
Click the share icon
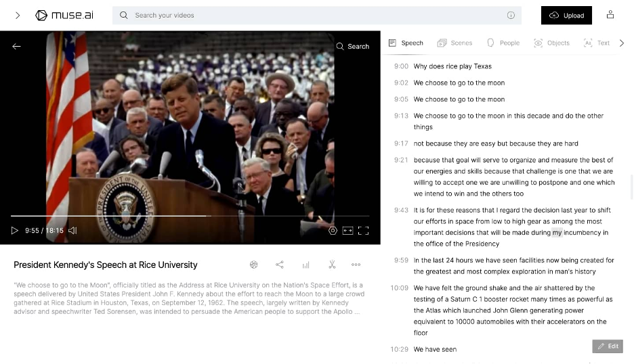(x=280, y=265)
